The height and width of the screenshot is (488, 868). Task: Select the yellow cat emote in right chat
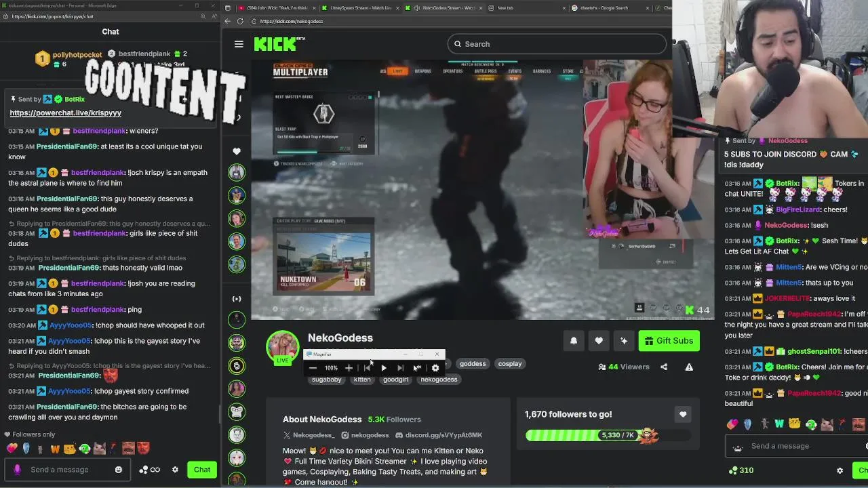click(x=794, y=424)
